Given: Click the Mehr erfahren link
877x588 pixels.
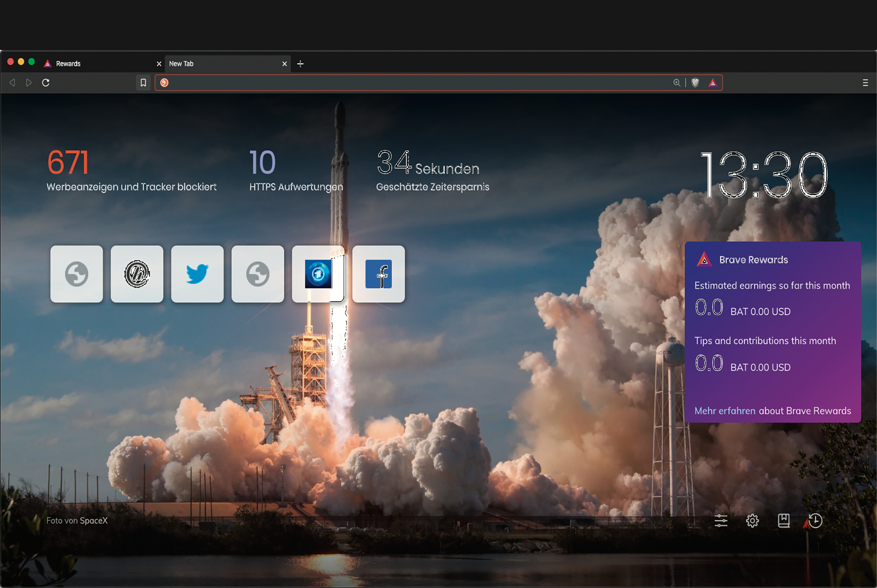Looking at the screenshot, I should pyautogui.click(x=725, y=411).
